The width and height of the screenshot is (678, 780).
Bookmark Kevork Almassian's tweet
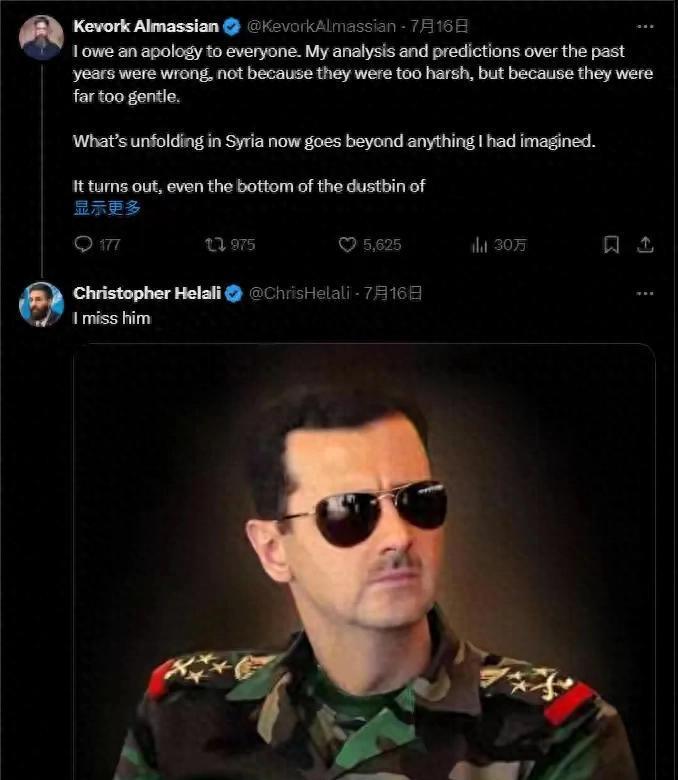tap(611, 245)
